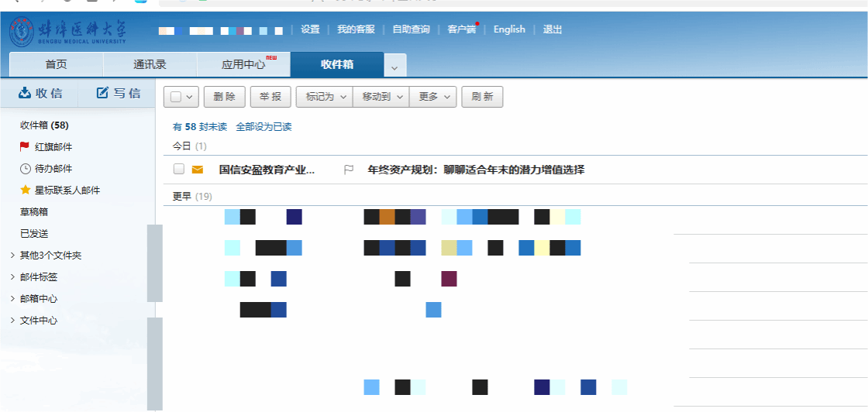Switch to the 通讯录 tab
The width and height of the screenshot is (868, 412).
[150, 64]
